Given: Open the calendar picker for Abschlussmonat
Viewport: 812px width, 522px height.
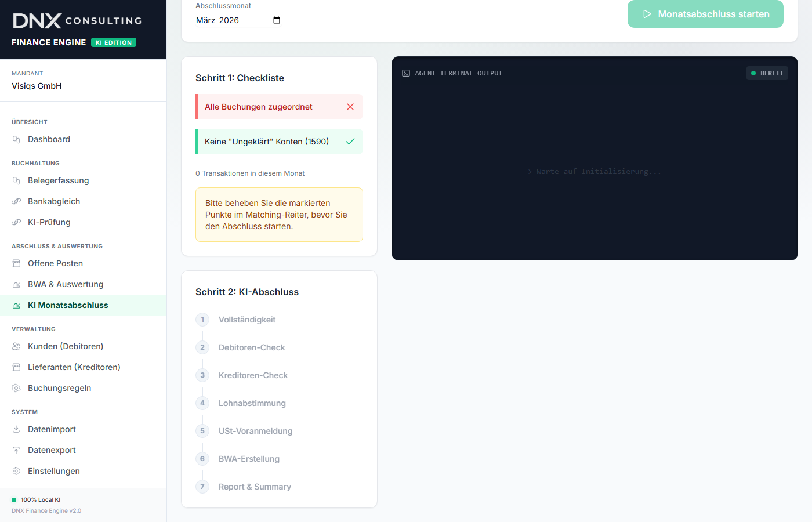Looking at the screenshot, I should [277, 20].
